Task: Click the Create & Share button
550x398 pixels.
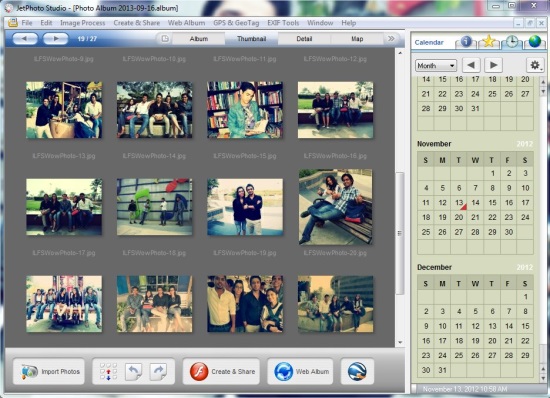Action: click(221, 371)
